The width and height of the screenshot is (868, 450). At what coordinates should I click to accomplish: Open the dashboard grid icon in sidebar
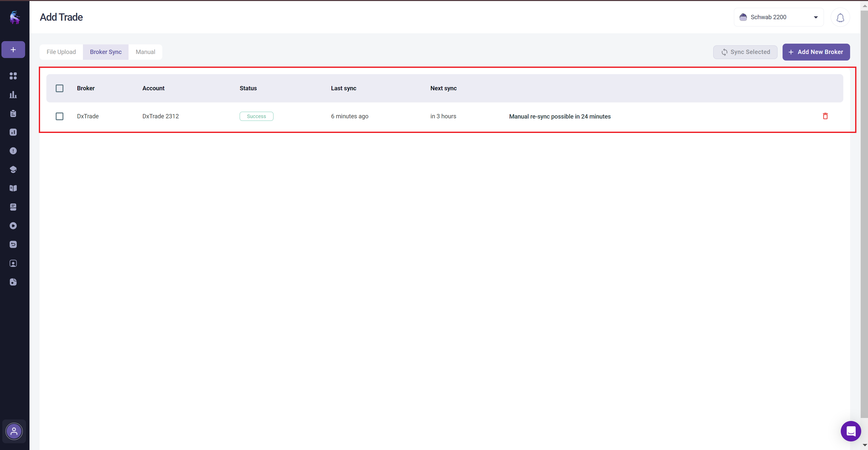pyautogui.click(x=13, y=76)
